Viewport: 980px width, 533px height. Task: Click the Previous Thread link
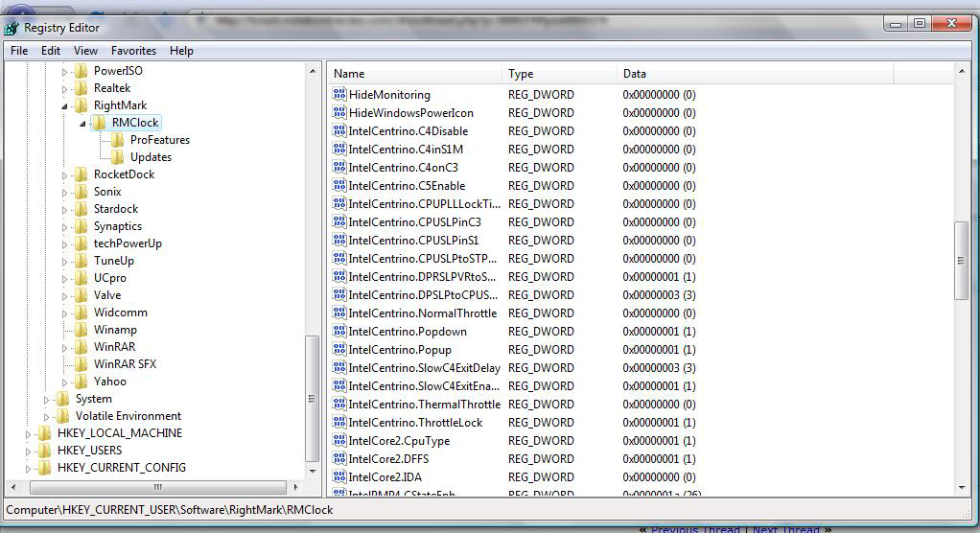695,529
